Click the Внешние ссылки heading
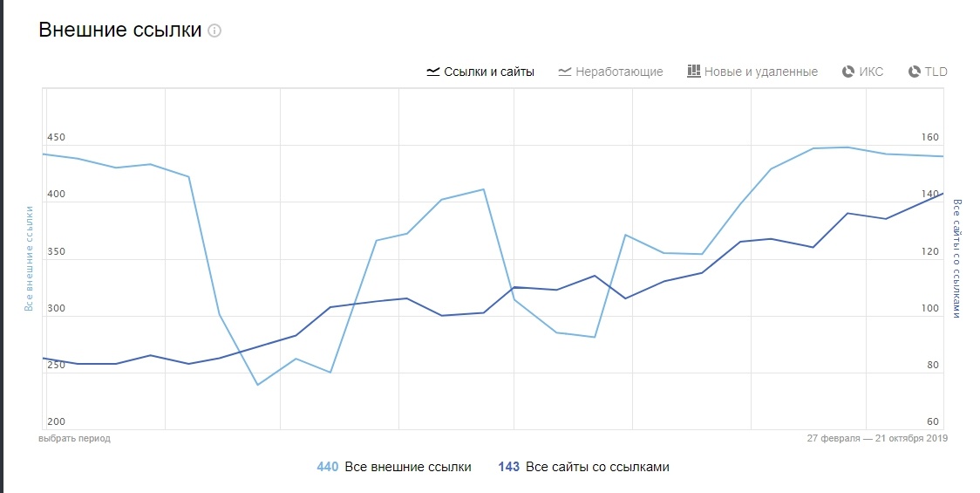This screenshot has width=980, height=493. pos(120,31)
